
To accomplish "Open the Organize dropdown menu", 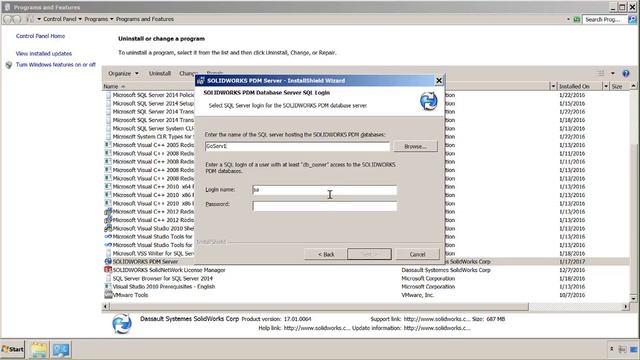I will click(x=123, y=73).
